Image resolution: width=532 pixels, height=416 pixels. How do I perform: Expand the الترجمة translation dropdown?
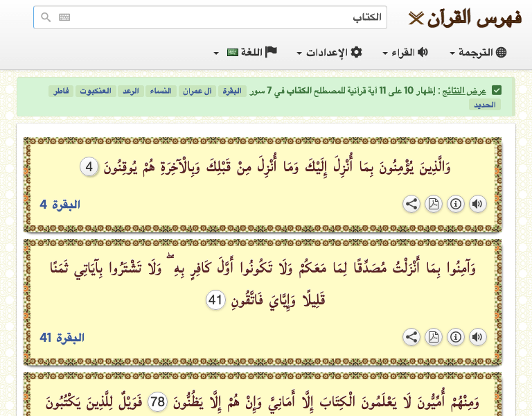pyautogui.click(x=478, y=53)
